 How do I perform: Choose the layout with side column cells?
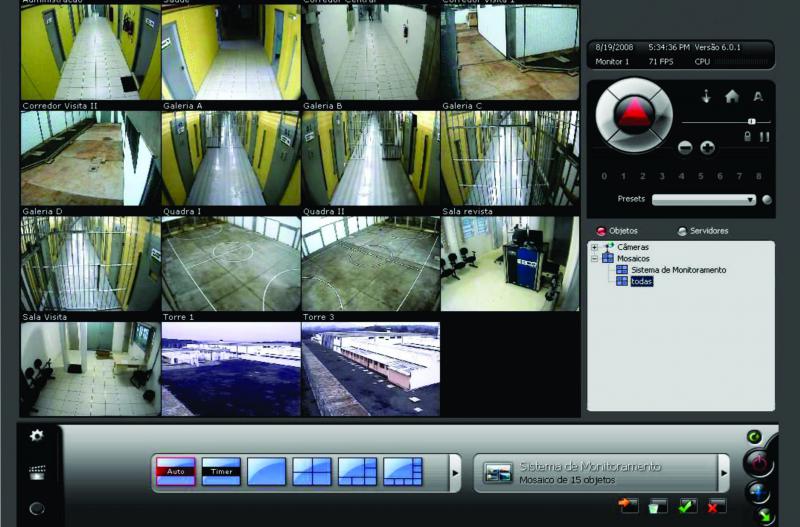[x=403, y=471]
